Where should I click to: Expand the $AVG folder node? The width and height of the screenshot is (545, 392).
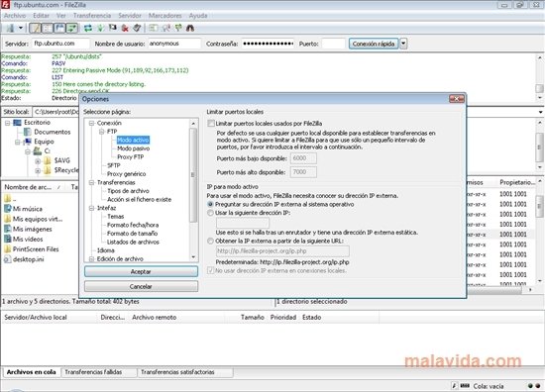point(38,161)
